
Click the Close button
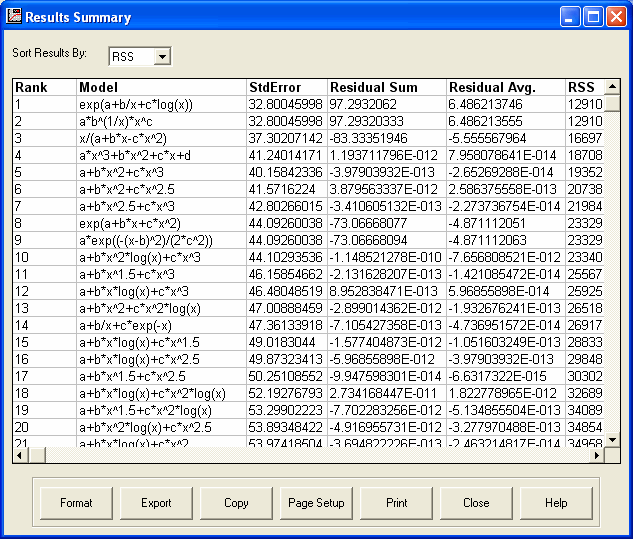tap(476, 503)
